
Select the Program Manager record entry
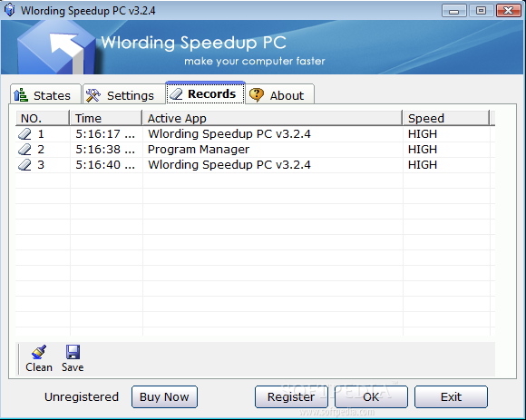coord(199,150)
